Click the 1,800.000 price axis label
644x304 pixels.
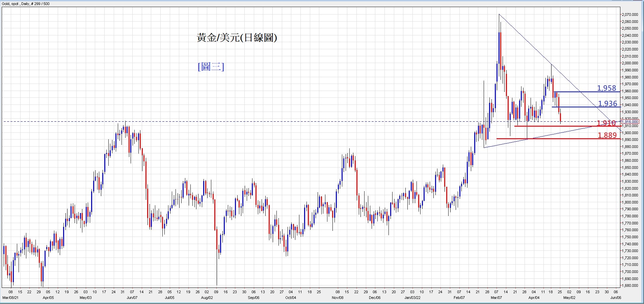tap(630, 202)
